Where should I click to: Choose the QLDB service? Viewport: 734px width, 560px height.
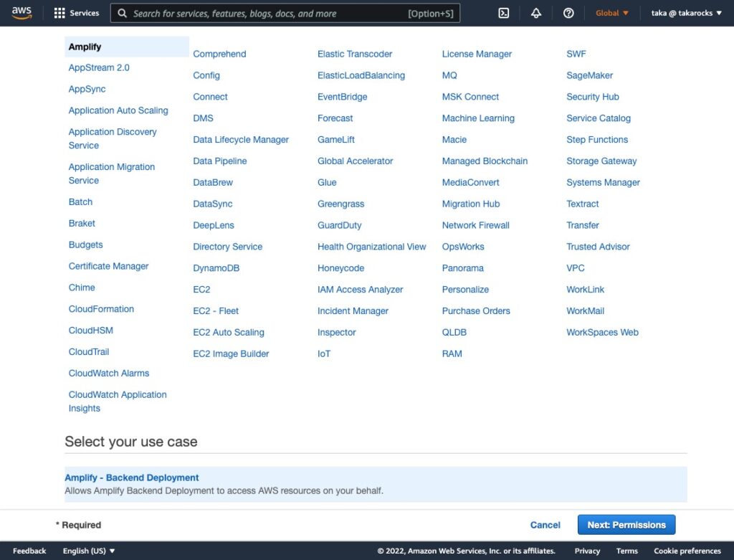tap(454, 333)
